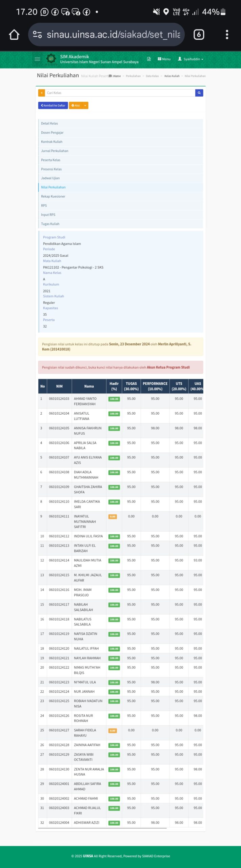Select the Nilai Perkuliahan menu item
This screenshot has width=241, height=868.
coord(121,187)
